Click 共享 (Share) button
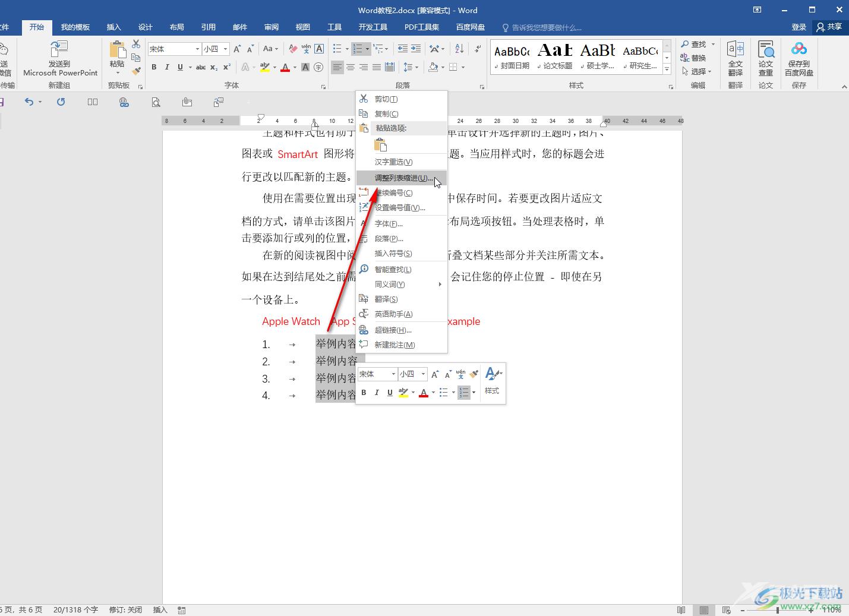Viewport: 849px width, 616px height. click(829, 27)
